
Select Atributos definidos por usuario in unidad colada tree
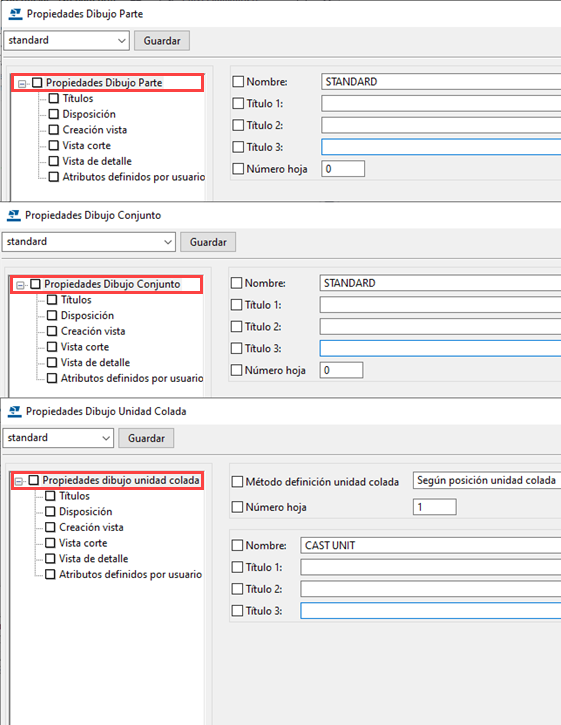pyautogui.click(x=130, y=574)
